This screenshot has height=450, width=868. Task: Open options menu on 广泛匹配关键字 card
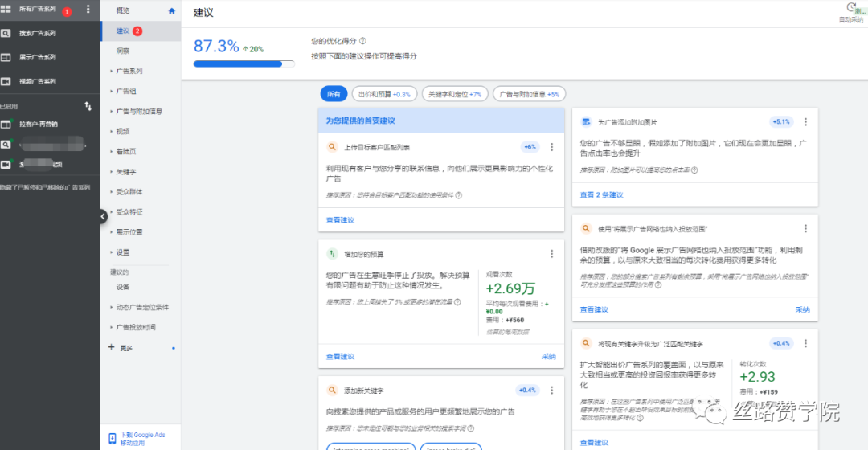click(x=805, y=344)
